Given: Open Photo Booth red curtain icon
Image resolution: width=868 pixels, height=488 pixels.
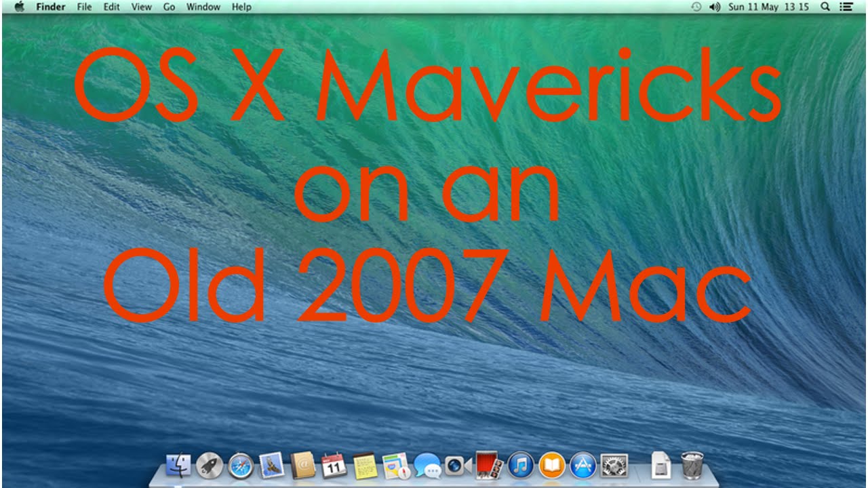Looking at the screenshot, I should coord(490,465).
